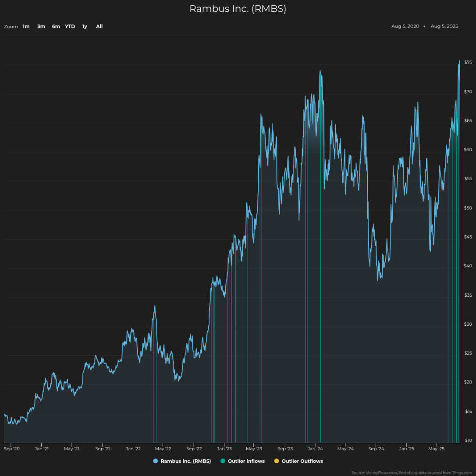Viewport: 476px width, 476px height.
Task: Select the 1y zoom range
Action: point(85,26)
